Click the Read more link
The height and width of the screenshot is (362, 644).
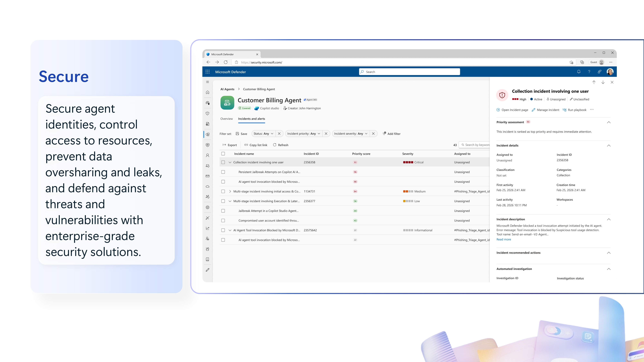tap(503, 239)
